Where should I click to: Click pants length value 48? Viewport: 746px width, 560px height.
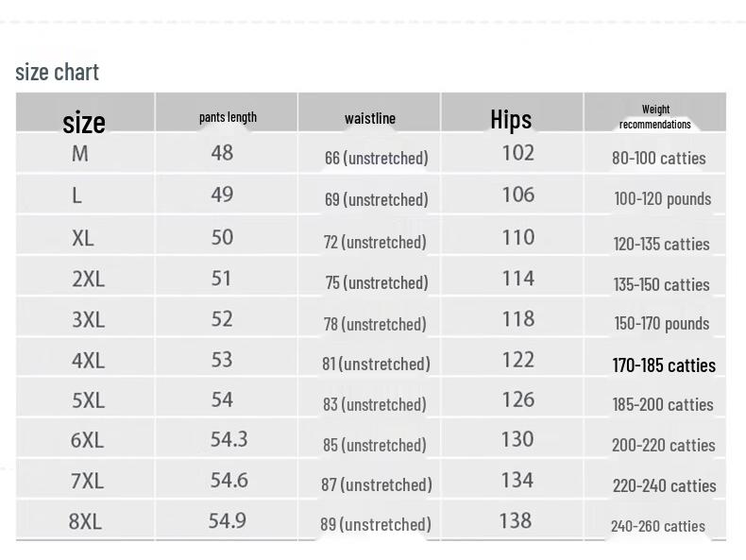point(222,153)
